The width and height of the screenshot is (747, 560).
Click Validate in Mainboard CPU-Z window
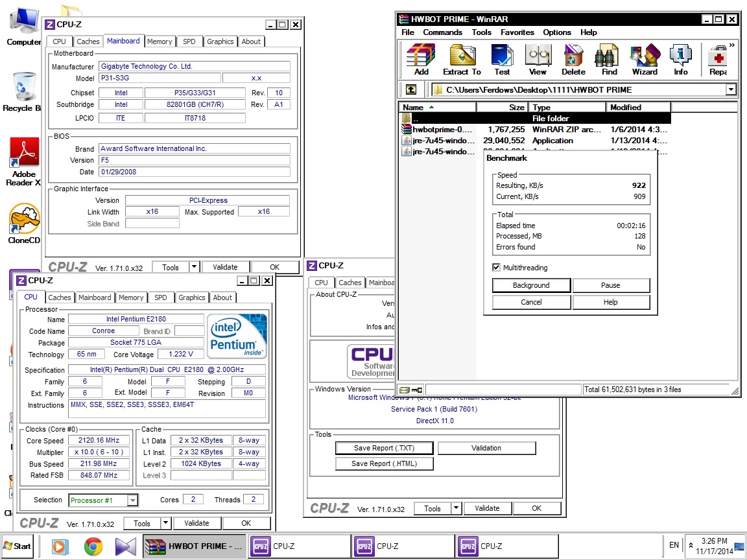(225, 267)
